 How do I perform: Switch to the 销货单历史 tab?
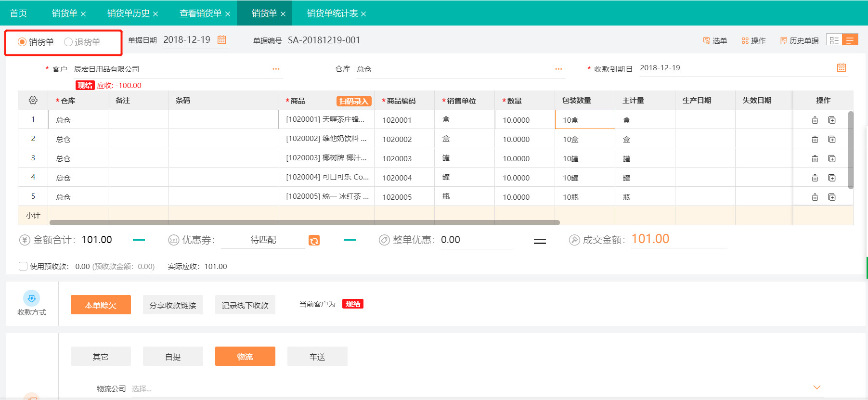click(x=128, y=13)
